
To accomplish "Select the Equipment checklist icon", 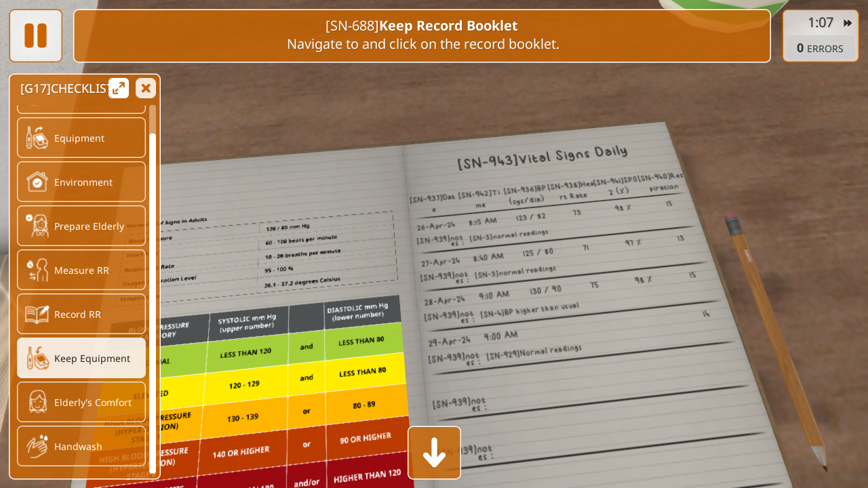I will click(x=37, y=138).
